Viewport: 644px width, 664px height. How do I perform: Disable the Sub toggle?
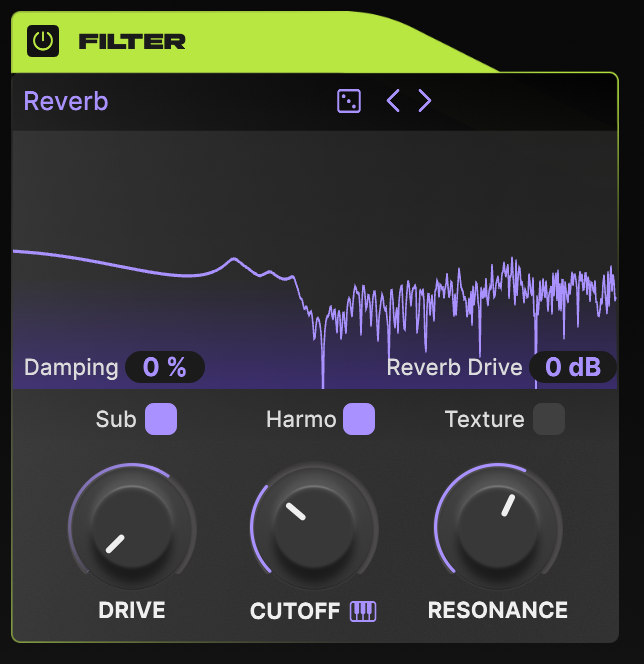161,419
